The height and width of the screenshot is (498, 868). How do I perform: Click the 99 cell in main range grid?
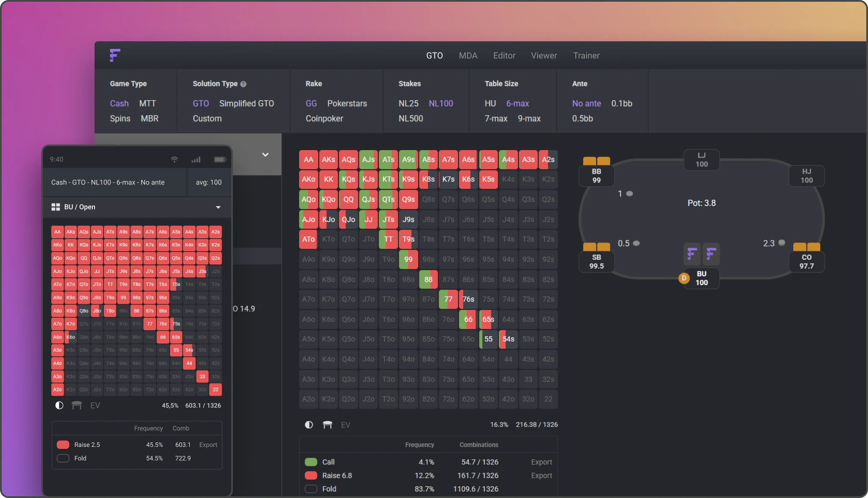408,259
